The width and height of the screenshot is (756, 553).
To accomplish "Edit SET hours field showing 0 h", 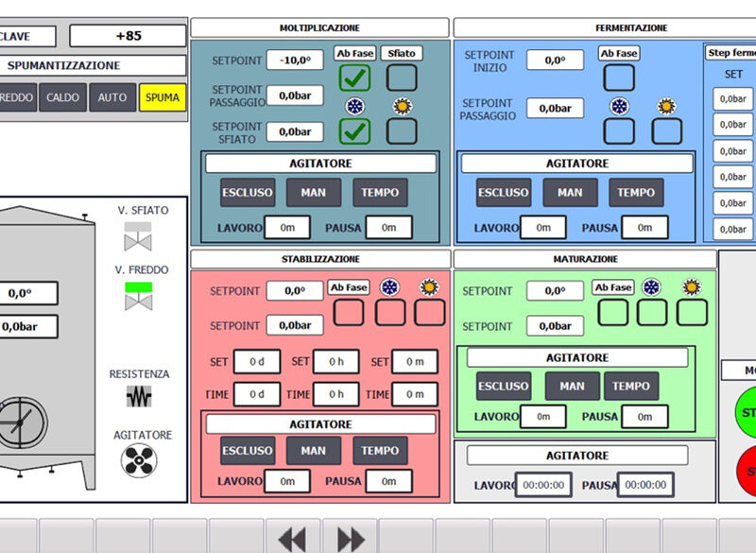I will (336, 362).
